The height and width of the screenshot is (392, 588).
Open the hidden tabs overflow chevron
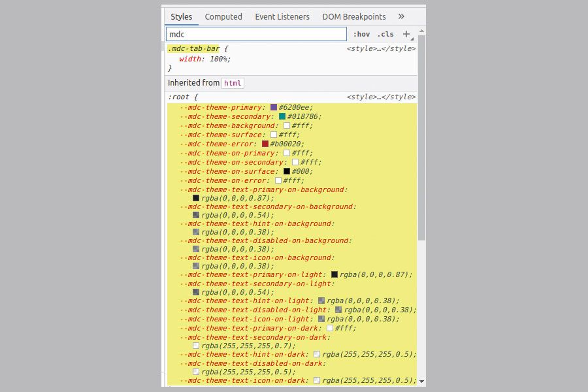point(401,16)
